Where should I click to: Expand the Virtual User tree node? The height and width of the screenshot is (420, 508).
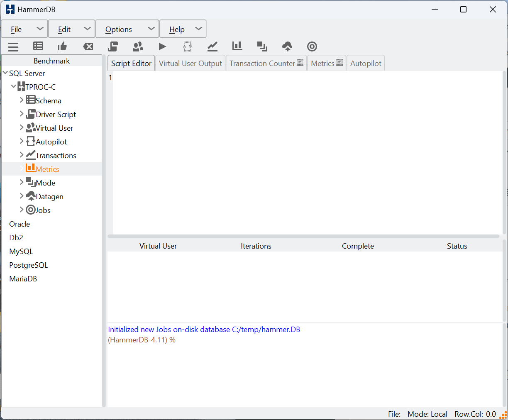tap(22, 127)
